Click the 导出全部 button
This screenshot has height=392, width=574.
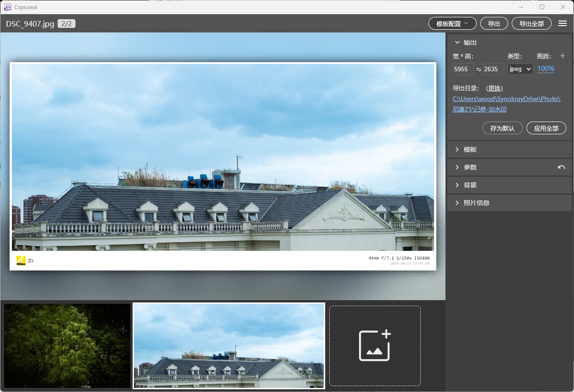point(531,23)
